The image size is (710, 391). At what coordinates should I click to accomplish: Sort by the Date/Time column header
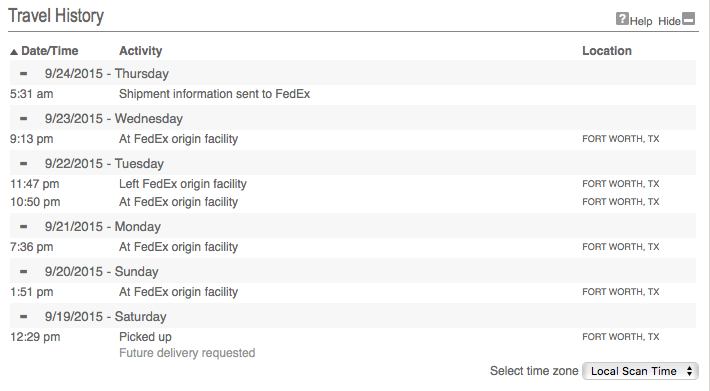click(x=49, y=51)
